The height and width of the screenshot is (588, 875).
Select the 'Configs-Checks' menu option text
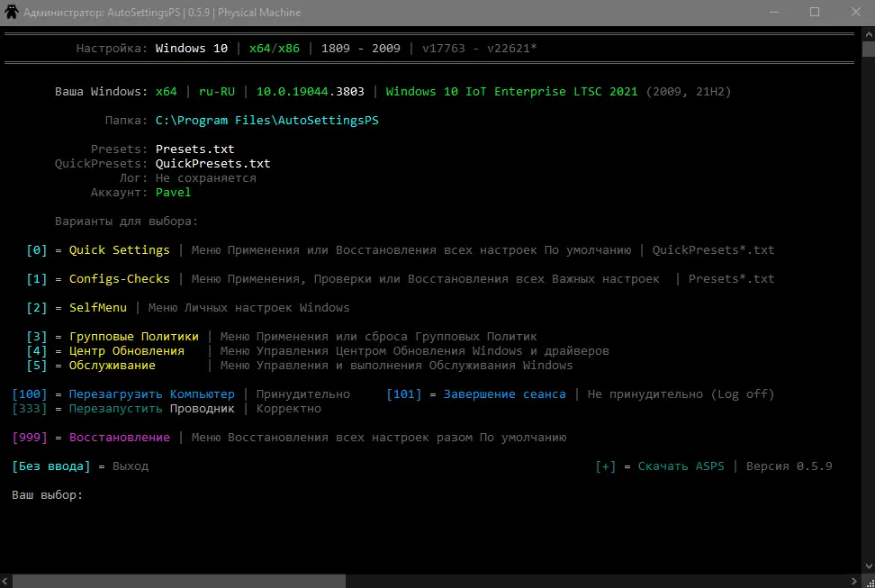coord(120,278)
